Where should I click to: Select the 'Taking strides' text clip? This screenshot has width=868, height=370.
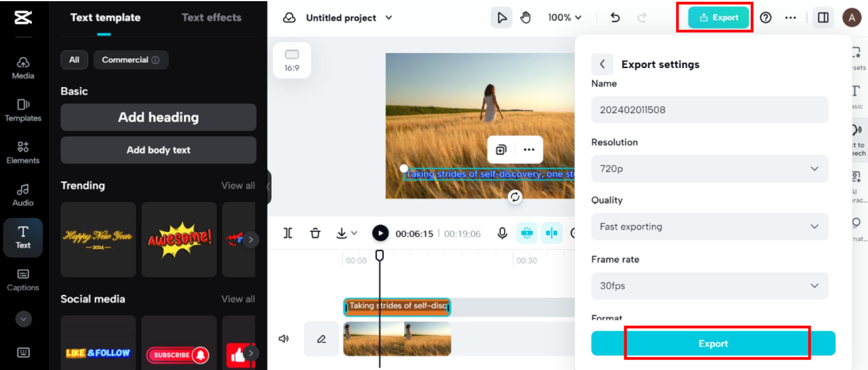[397, 307]
